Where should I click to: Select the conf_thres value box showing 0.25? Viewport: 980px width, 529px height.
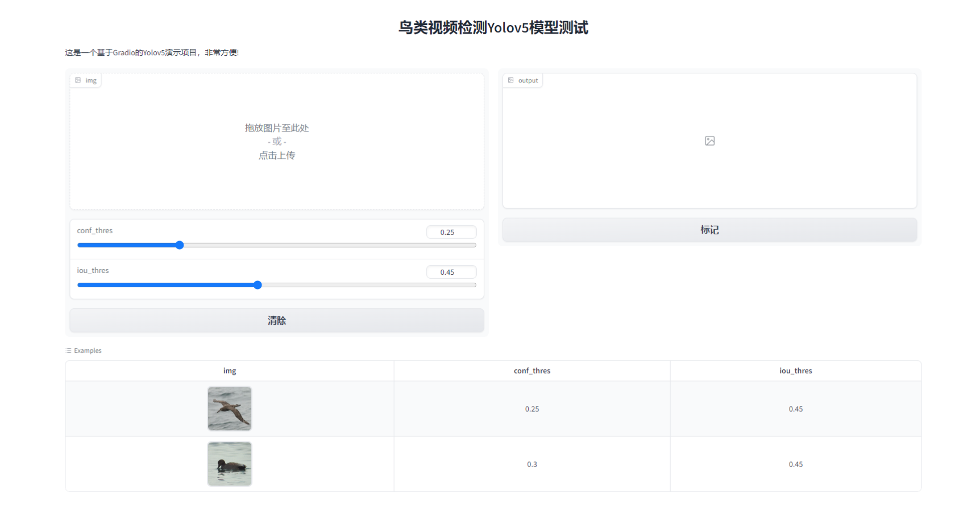pos(451,232)
